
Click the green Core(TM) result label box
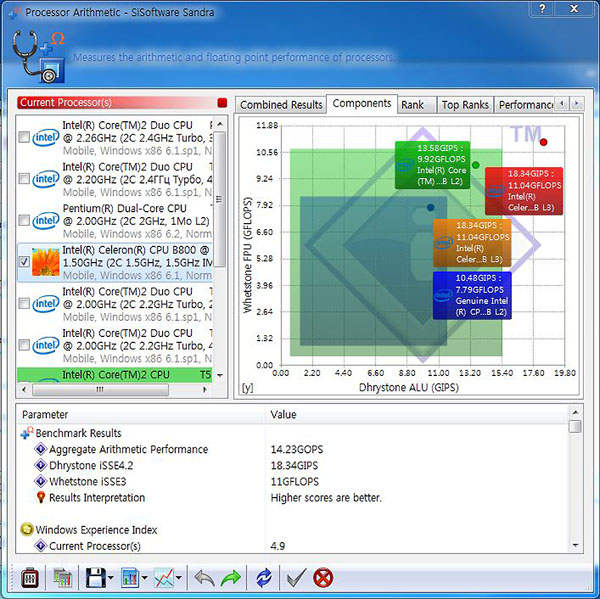pyautogui.click(x=432, y=165)
